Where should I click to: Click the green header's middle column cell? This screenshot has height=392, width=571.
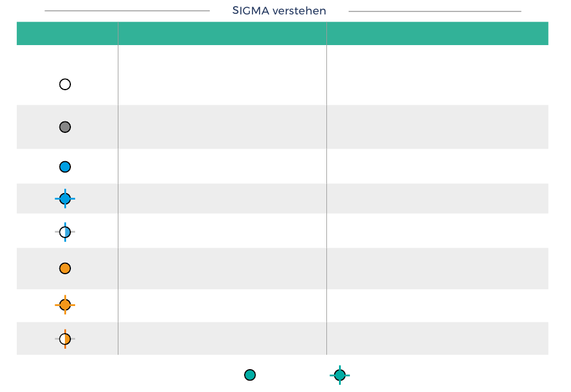(222, 34)
